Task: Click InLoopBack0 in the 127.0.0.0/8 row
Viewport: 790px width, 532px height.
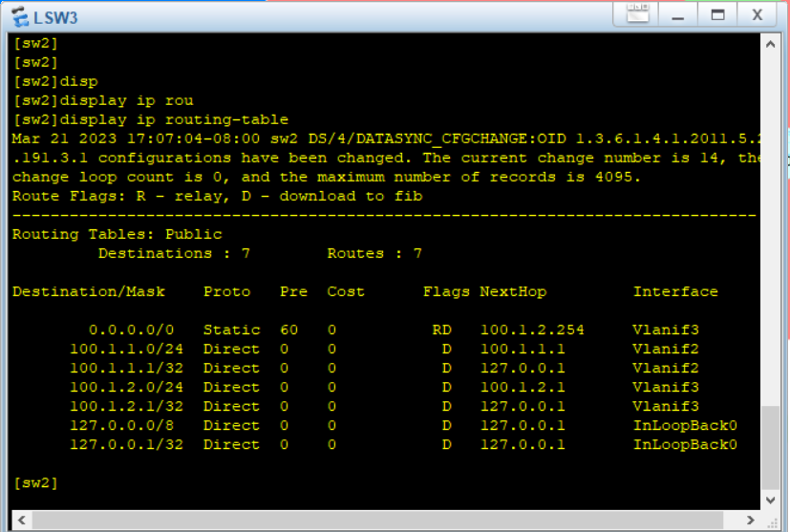Action: [x=685, y=426]
